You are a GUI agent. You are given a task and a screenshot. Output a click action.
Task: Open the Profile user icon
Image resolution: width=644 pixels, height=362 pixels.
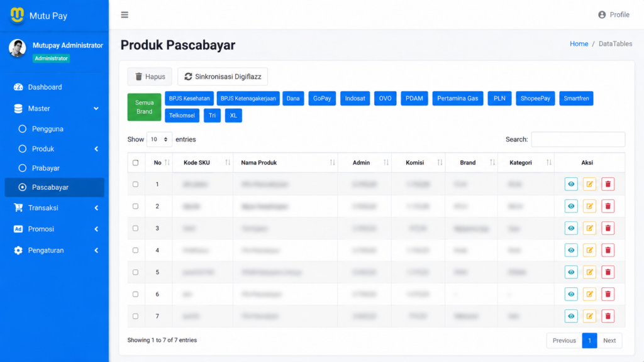click(602, 15)
